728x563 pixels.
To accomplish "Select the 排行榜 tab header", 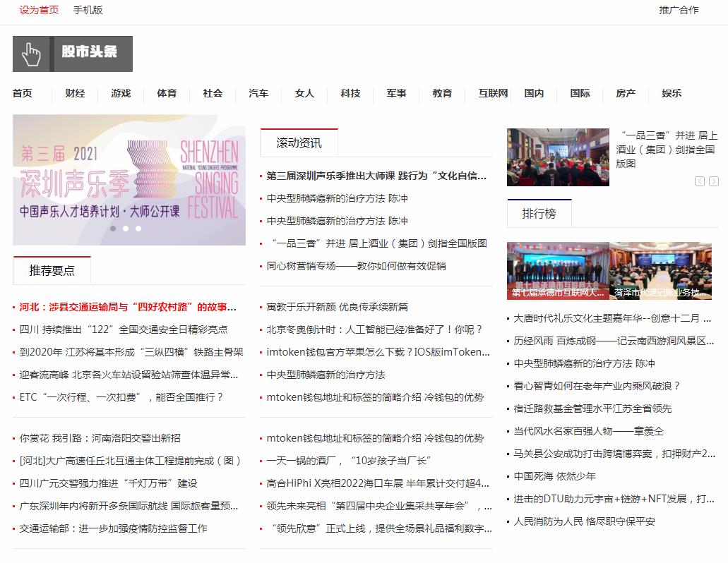I will (x=539, y=213).
